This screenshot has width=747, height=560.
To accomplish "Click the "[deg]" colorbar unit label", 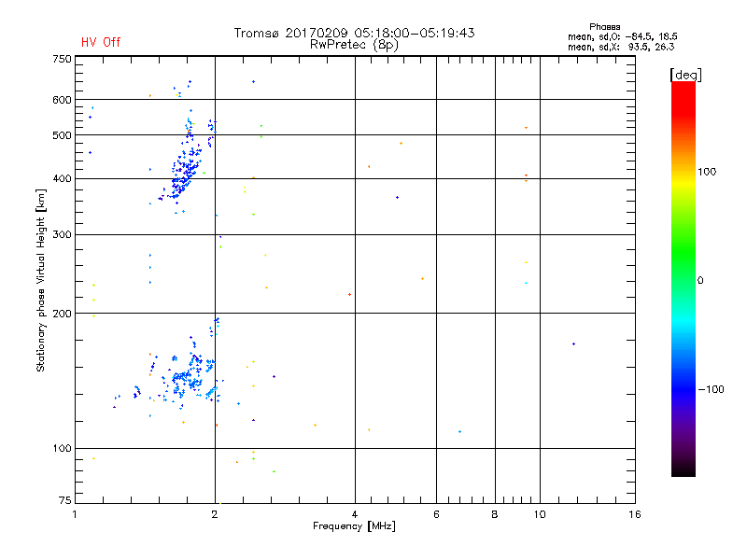I will 685,75.
